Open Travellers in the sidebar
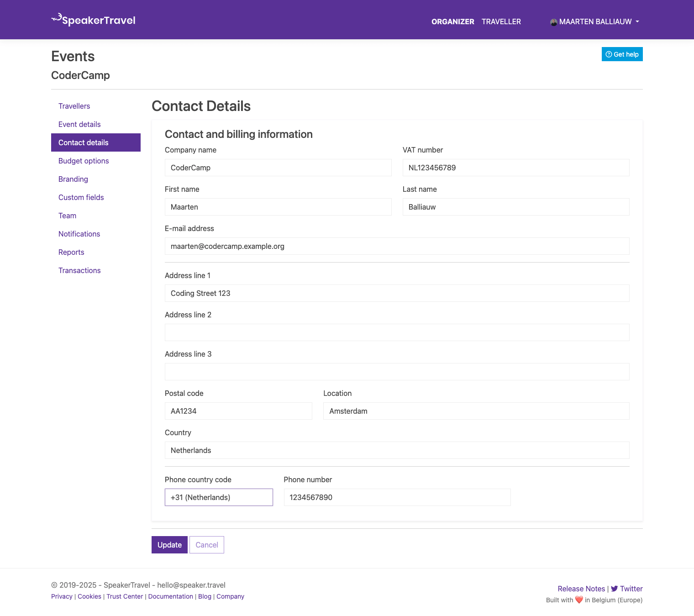The width and height of the screenshot is (694, 616). pyautogui.click(x=96, y=106)
